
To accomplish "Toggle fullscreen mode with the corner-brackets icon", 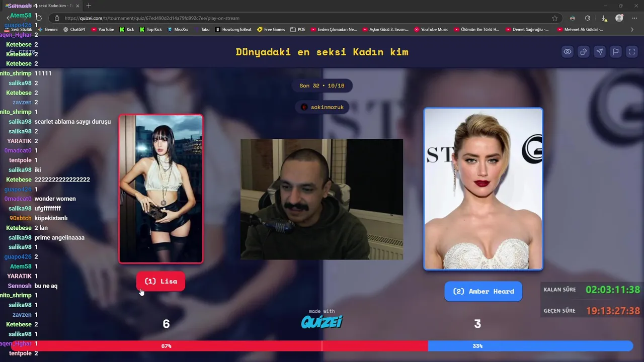I will point(632,52).
